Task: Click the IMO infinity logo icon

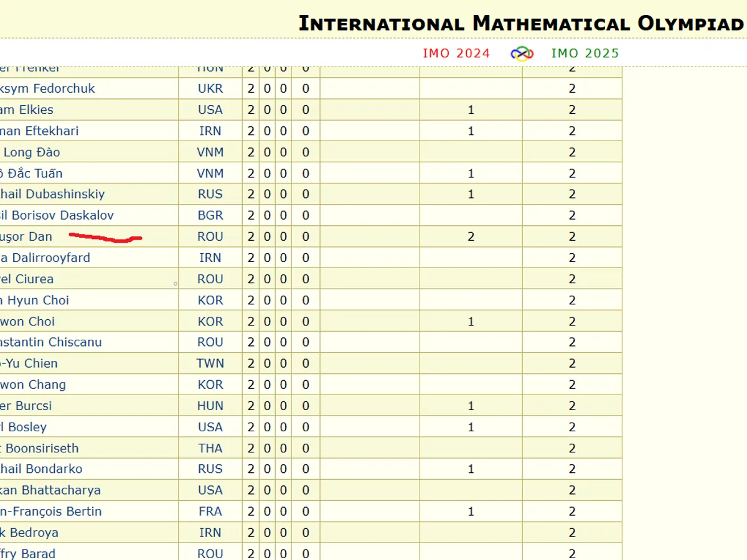Action: 522,54
